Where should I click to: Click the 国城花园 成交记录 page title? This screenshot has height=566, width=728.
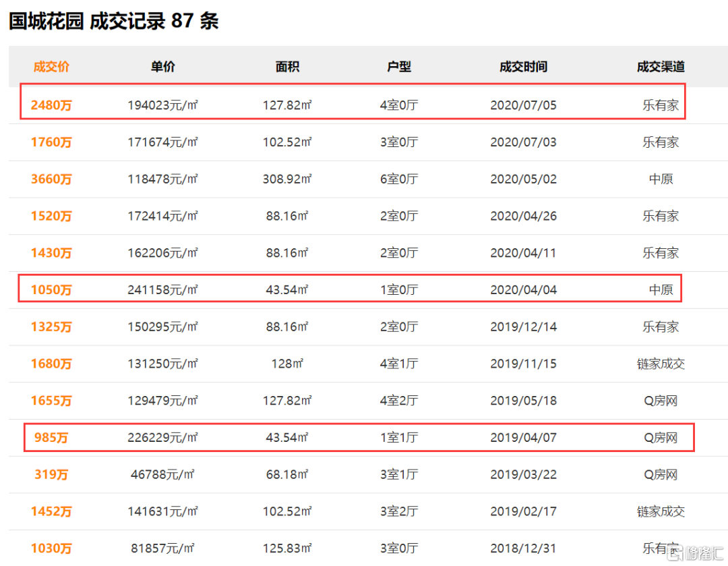(x=113, y=21)
